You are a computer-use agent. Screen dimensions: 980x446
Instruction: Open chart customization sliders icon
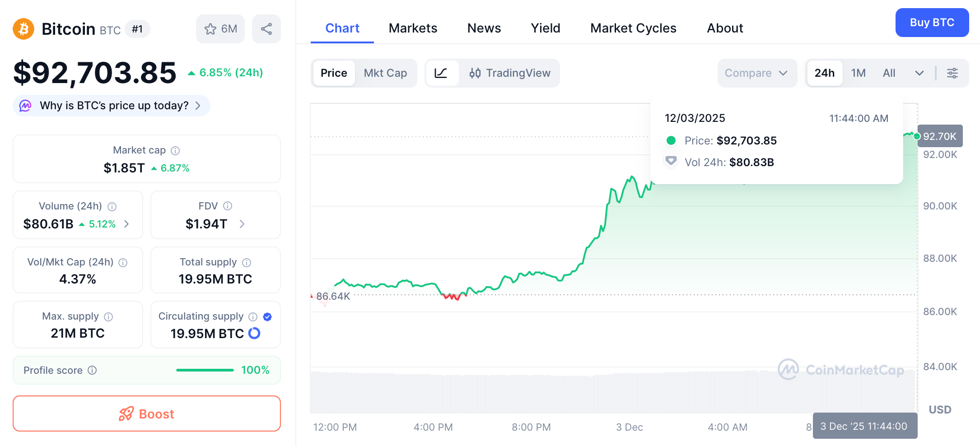(x=953, y=73)
